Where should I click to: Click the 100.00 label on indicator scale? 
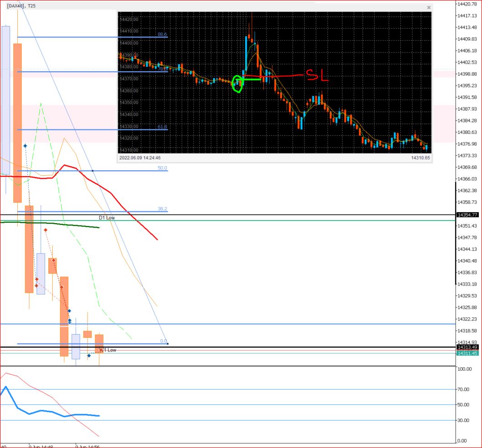pos(464,369)
